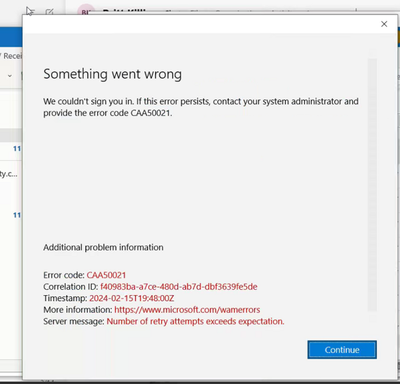Click the server message about retry attempts
400x384 pixels.
(x=195, y=321)
